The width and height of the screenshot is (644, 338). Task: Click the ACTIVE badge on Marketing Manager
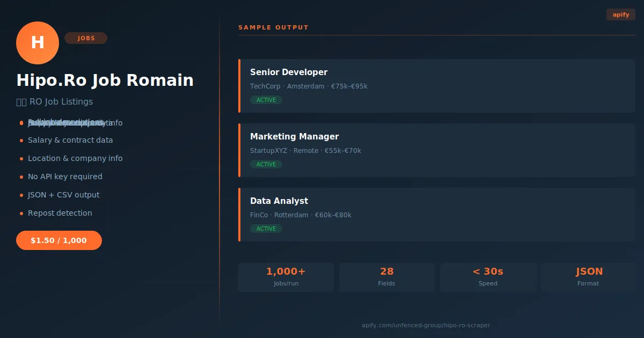pos(266,164)
